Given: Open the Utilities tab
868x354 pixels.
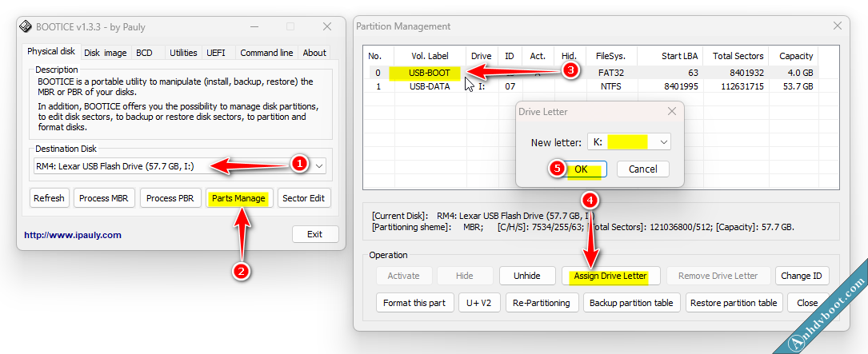Looking at the screenshot, I should tap(183, 53).
